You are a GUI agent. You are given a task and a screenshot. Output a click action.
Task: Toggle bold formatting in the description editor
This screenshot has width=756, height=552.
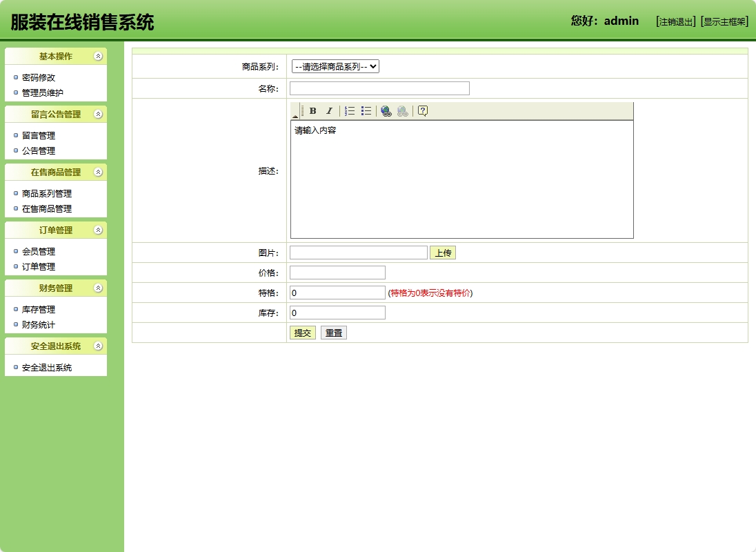tap(312, 110)
